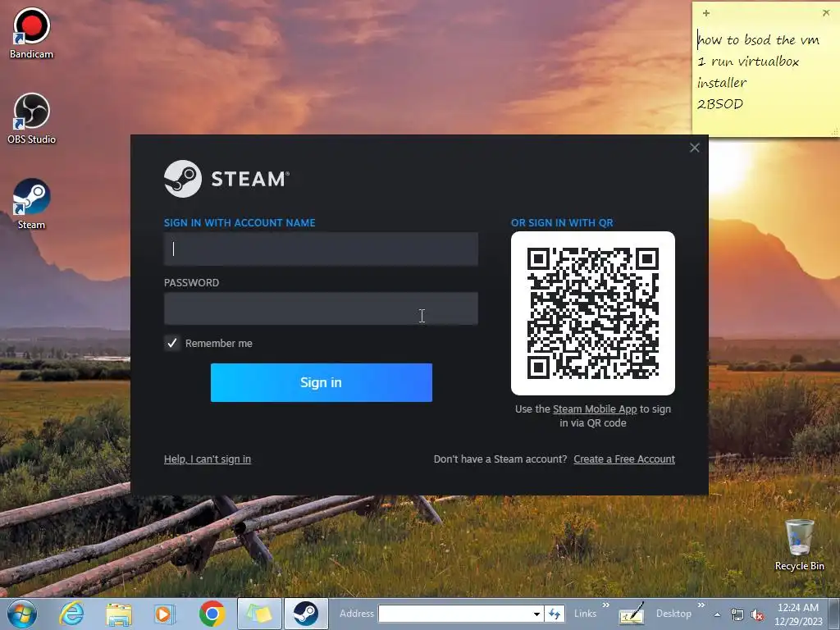Viewport: 840px width, 630px height.
Task: Click the Show desktop button at taskbar end
Action: pos(835,614)
